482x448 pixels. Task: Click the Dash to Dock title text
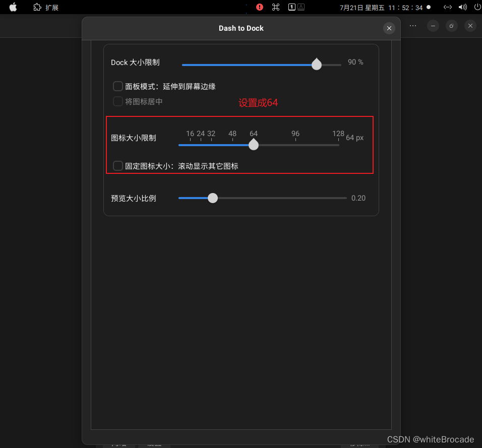pos(241,28)
